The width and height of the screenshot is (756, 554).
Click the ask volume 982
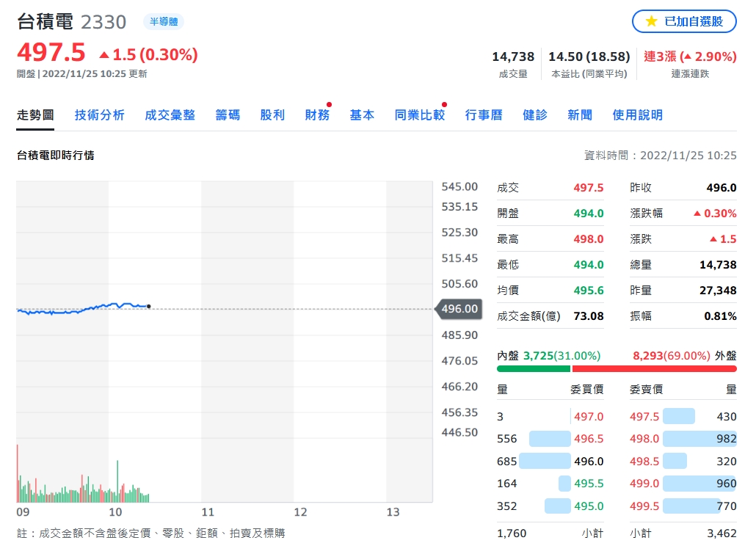coord(726,439)
